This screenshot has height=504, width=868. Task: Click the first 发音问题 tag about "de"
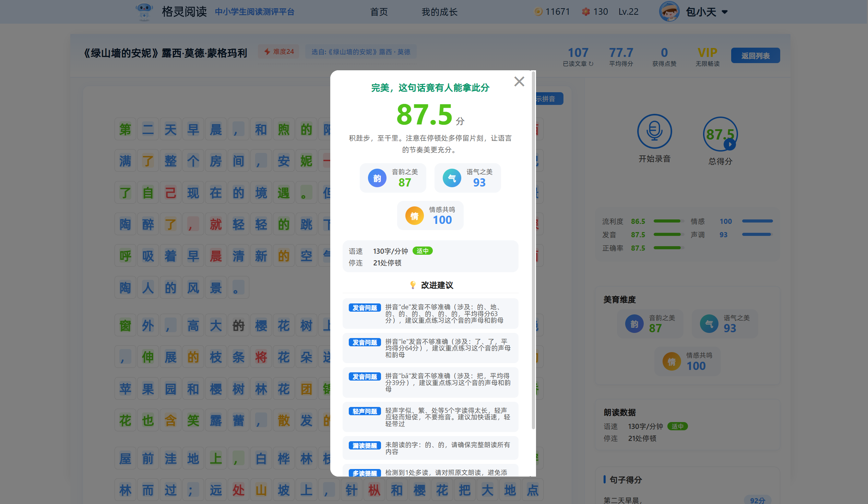click(x=365, y=308)
